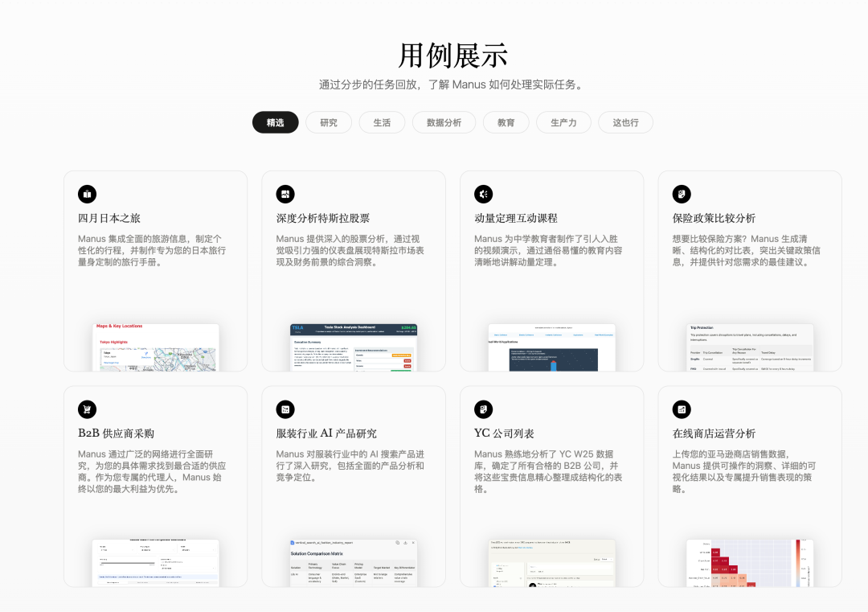The height and width of the screenshot is (612, 868).
Task: Click the 用例展示 page heading
Action: coord(452,55)
